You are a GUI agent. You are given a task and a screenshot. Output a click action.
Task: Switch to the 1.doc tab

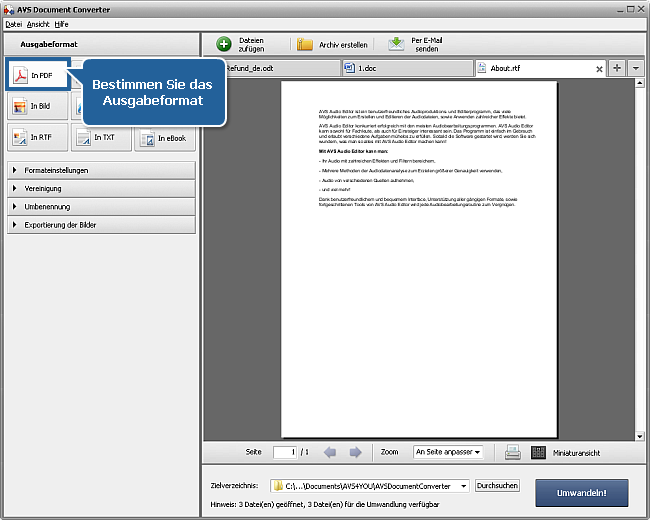(x=407, y=68)
